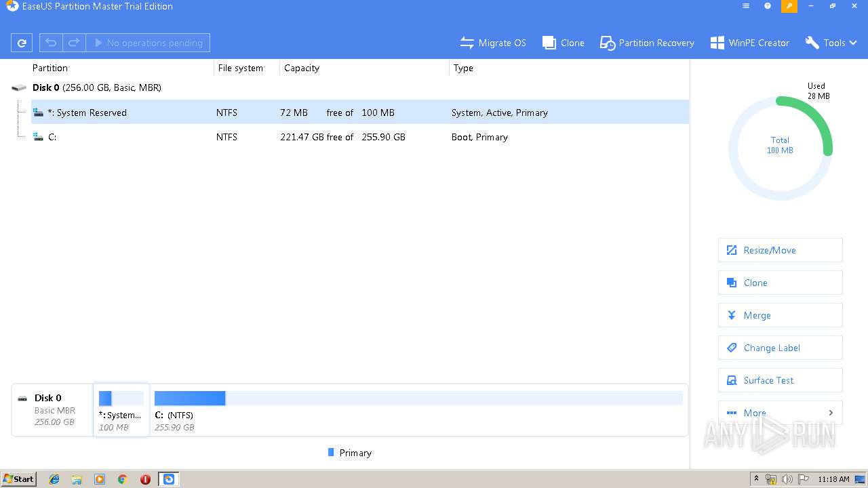Expand the Tools dropdown menu
The height and width of the screenshot is (488, 868).
(831, 43)
